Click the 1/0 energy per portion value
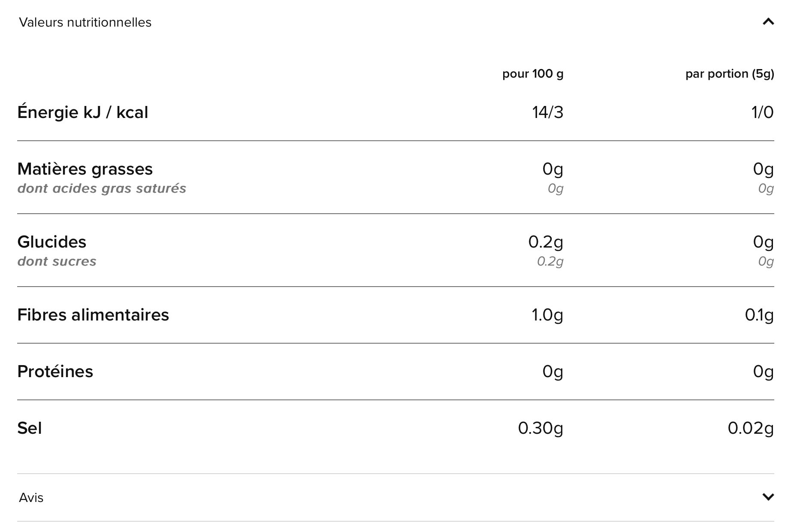 pyautogui.click(x=762, y=112)
